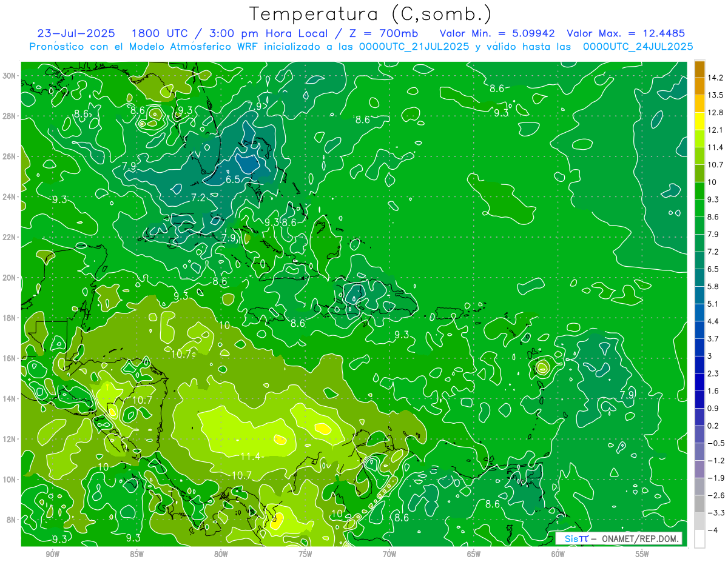Click the "80W" longitude axis label
Viewport: 728px width, 562px height.
[x=221, y=555]
